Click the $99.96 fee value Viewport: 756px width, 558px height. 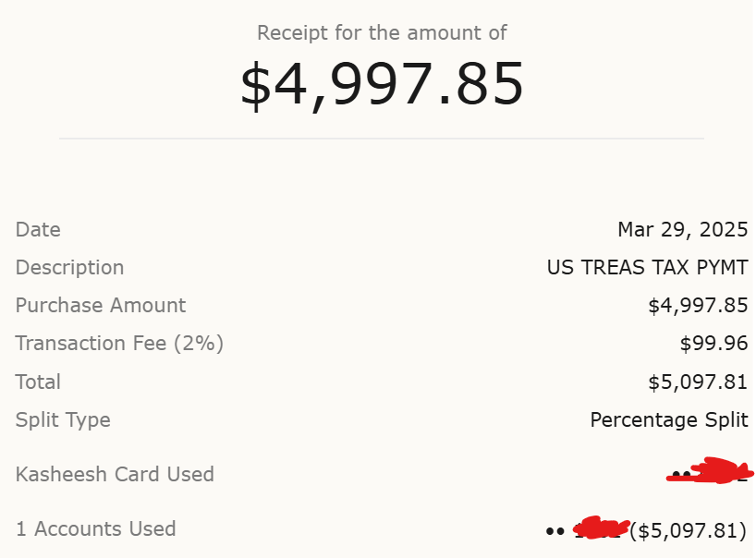point(714,344)
